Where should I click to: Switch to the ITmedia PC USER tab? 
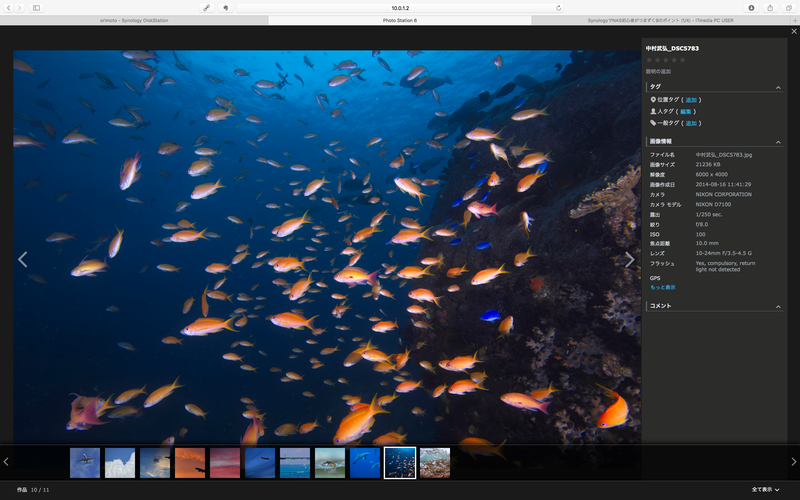tap(661, 20)
